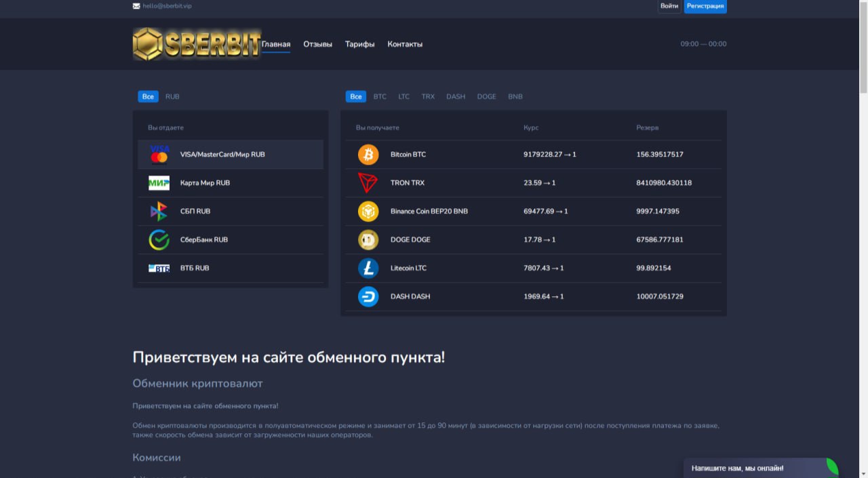Go to the Отзывы page
The image size is (868, 478).
(x=318, y=44)
